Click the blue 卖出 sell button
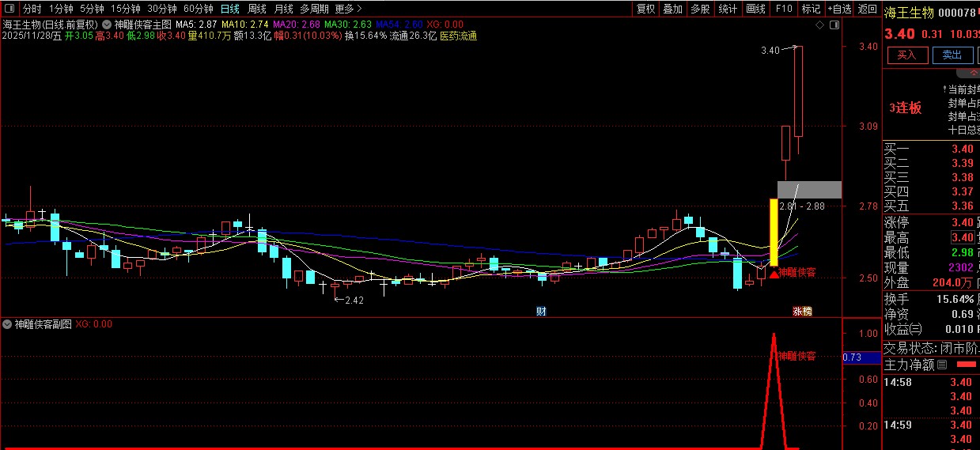 click(x=952, y=55)
